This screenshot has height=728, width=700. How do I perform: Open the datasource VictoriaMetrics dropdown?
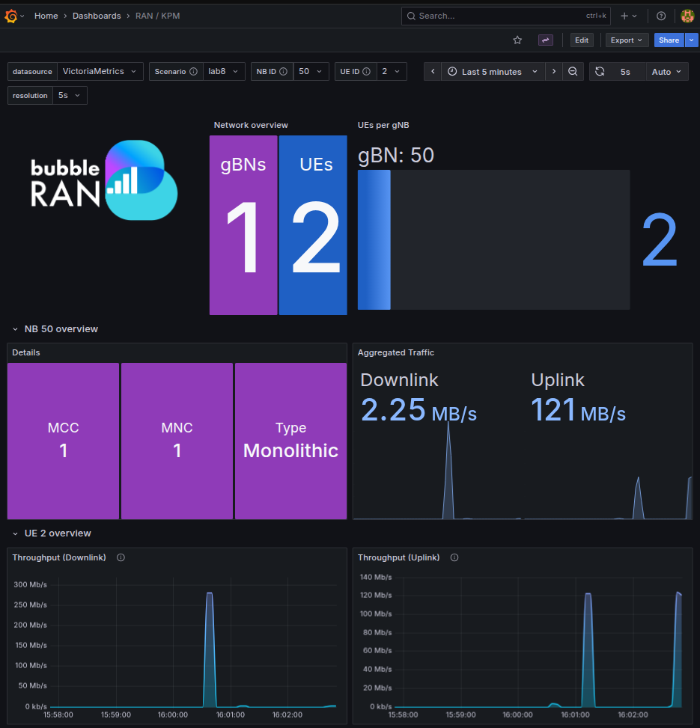pos(101,72)
